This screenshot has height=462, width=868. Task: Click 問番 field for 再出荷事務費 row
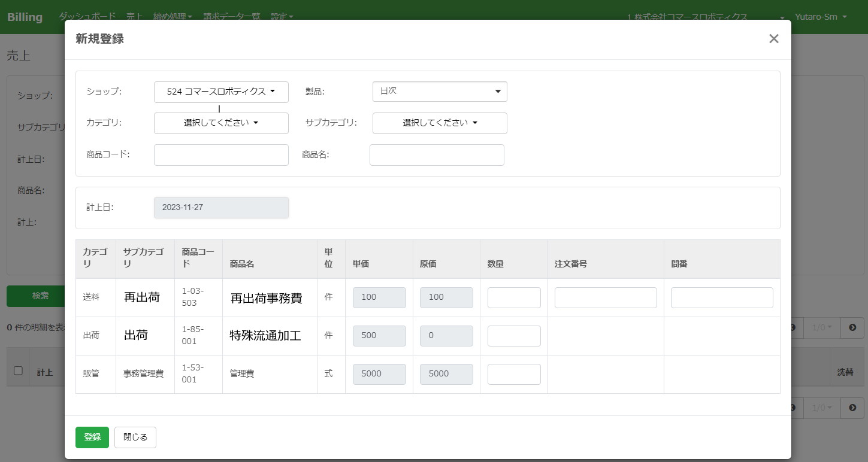pos(722,298)
